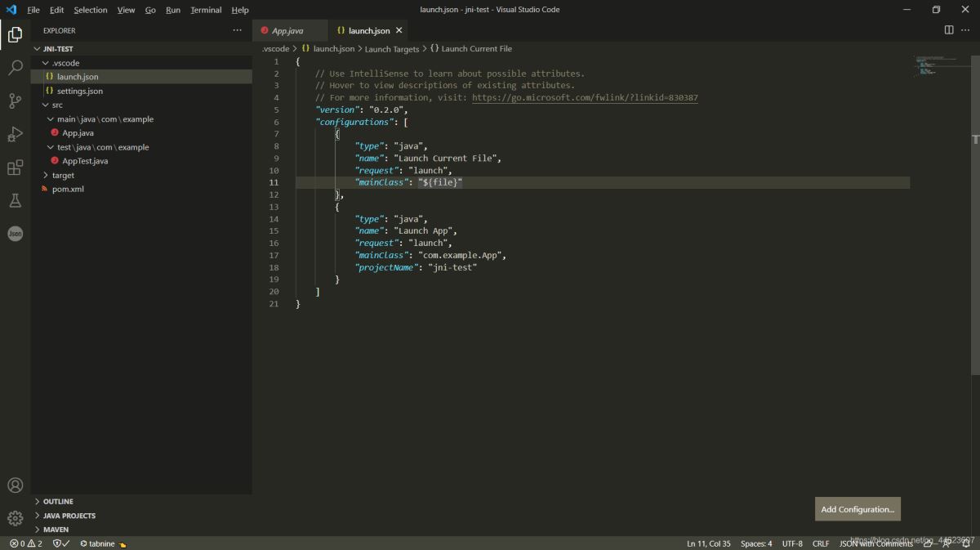Switch to the App.java tab

click(x=290, y=29)
